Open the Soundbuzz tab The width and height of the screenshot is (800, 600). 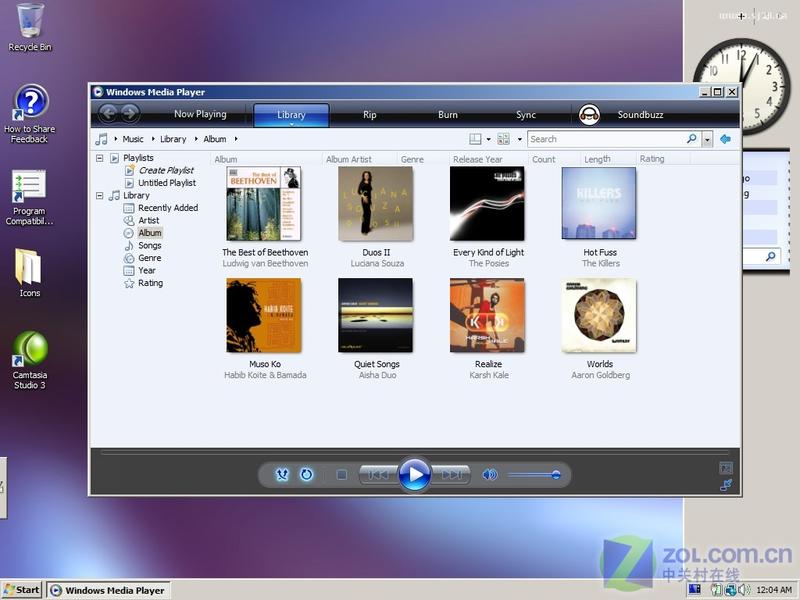point(640,115)
